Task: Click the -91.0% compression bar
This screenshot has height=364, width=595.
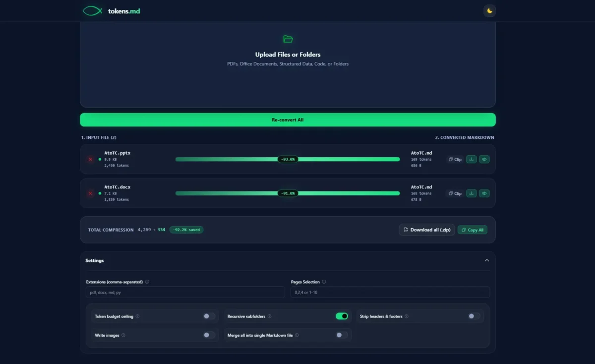Action: pyautogui.click(x=288, y=193)
